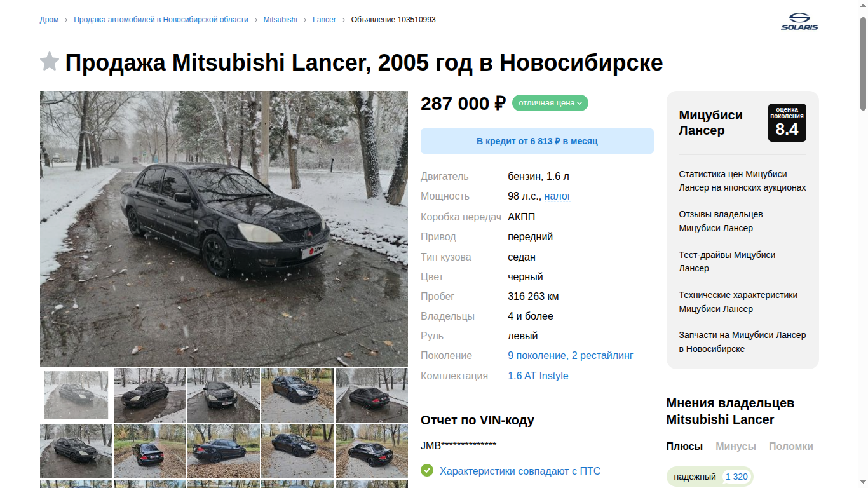Open Mitsubishi breadcrumb link
Screen dimensions: 868x488
(x=280, y=20)
